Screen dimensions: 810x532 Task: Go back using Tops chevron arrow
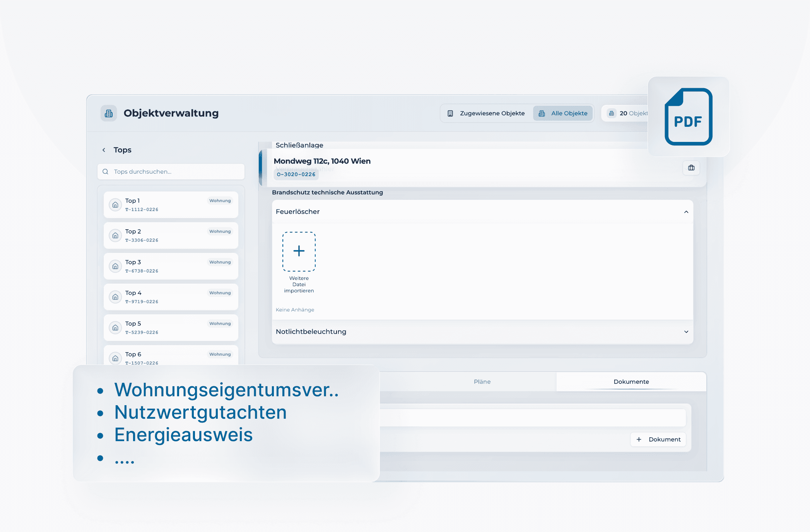(104, 150)
